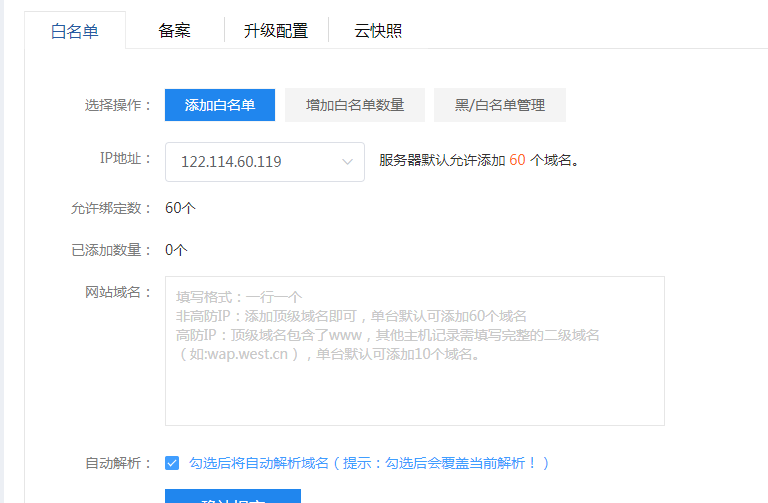Click the orange 60 domain limit number
The width and height of the screenshot is (768, 503).
click(517, 160)
